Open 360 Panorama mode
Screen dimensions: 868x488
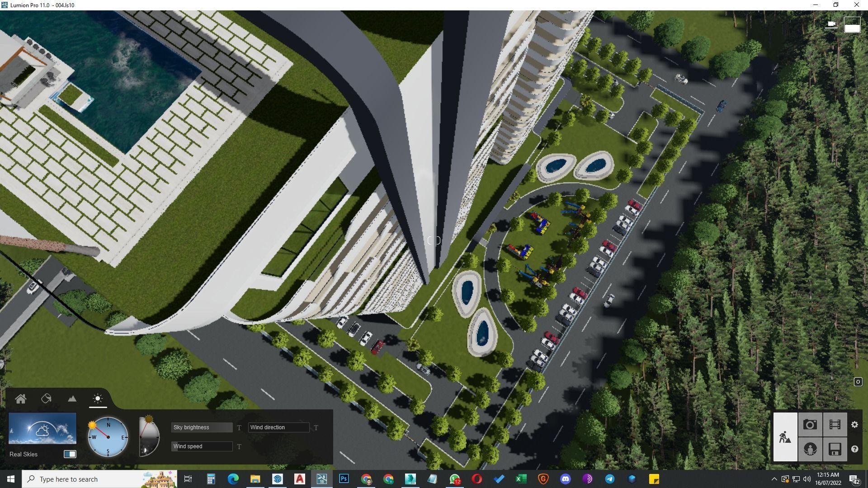(810, 449)
